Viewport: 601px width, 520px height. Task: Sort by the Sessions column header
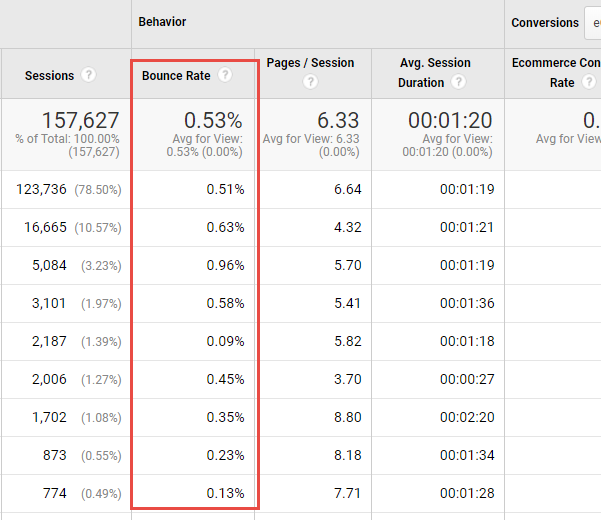[x=49, y=76]
